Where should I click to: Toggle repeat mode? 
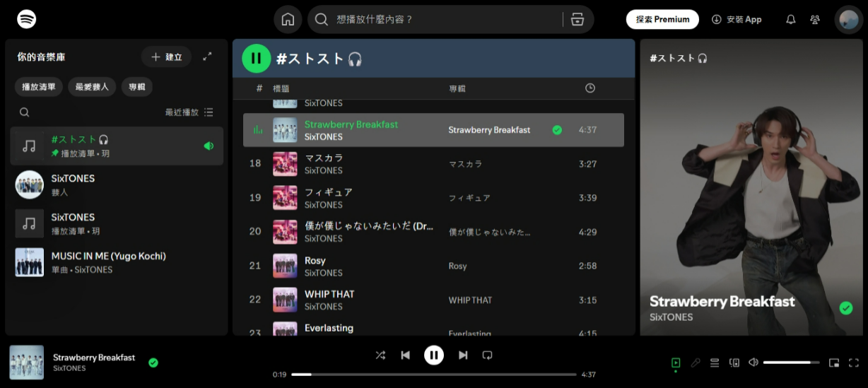point(487,355)
